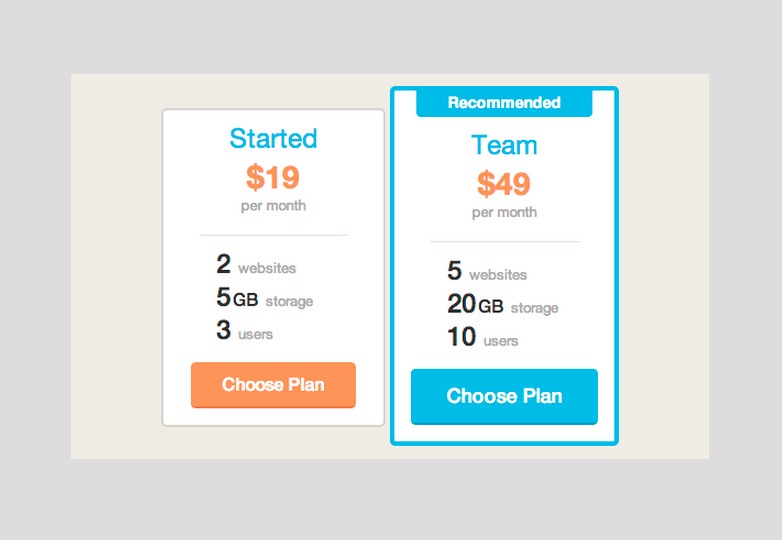Click the word "storage" in Team plan
782x540 pixels.
click(x=534, y=308)
